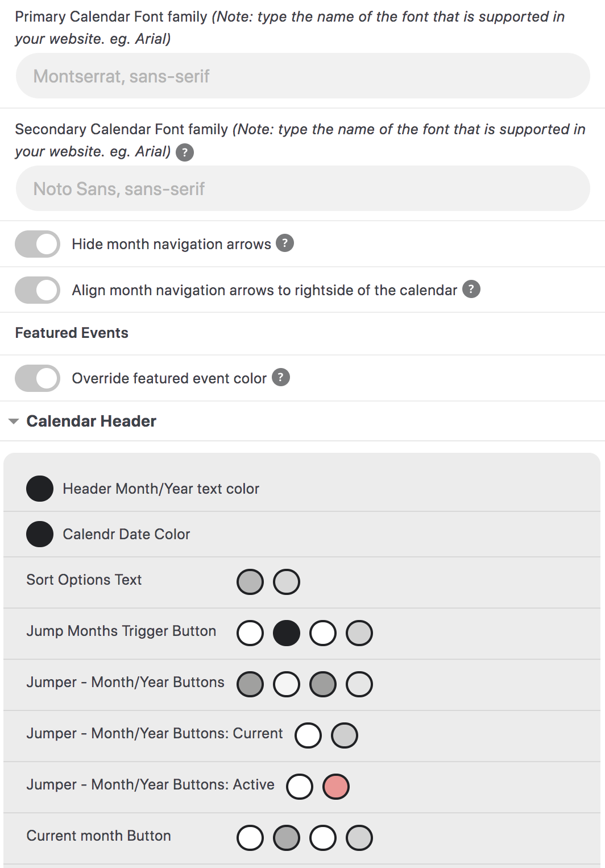Select the gray Jumper Current color swatch
Viewport: 605px width, 868px height.
click(344, 735)
